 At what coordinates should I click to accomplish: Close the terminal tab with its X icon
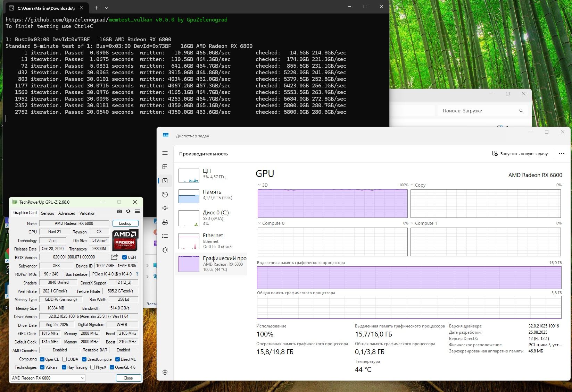[x=82, y=8]
